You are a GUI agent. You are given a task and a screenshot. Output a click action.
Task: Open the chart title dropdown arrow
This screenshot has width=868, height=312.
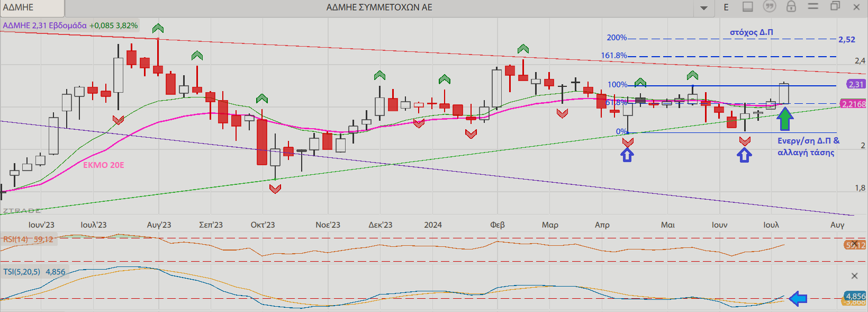point(703,8)
